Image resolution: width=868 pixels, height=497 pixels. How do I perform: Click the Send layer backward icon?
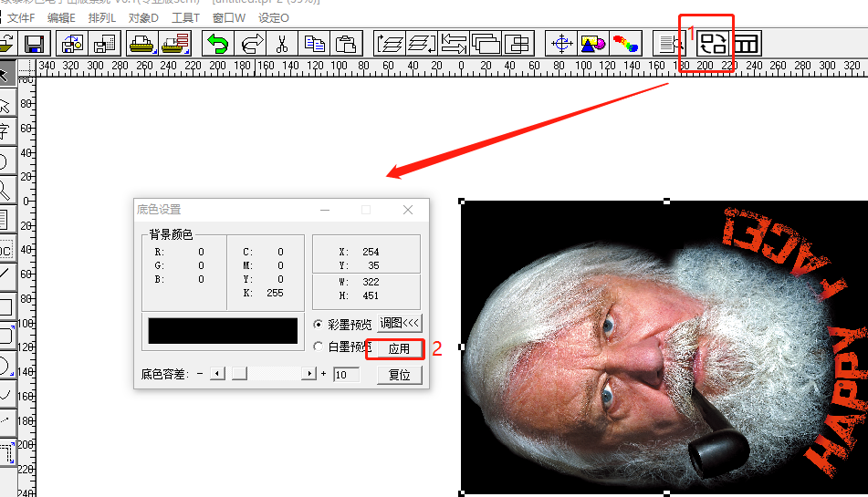tap(422, 44)
